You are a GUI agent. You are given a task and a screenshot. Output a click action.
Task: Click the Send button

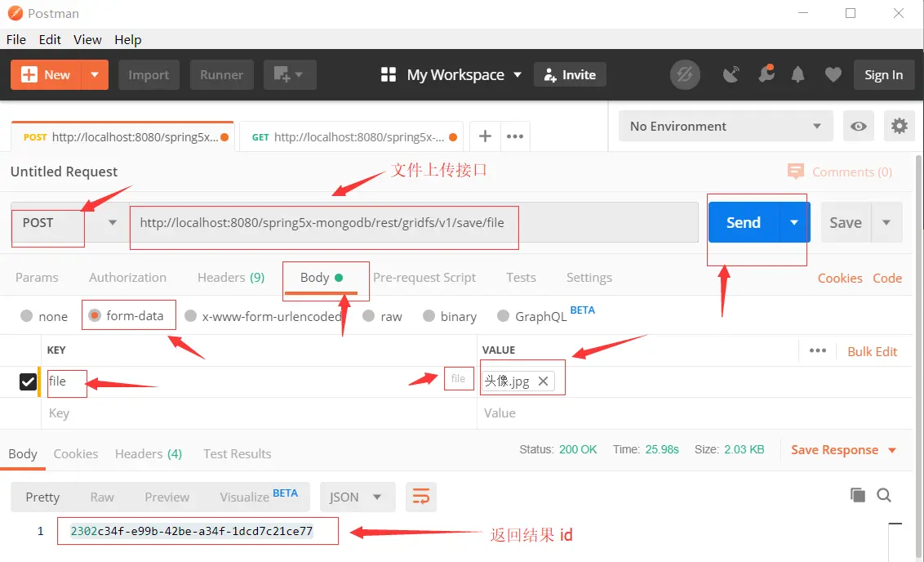[743, 222]
